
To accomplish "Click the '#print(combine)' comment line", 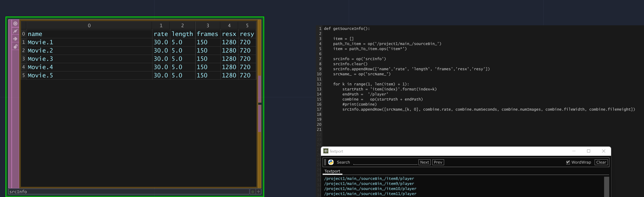I will 359,104.
